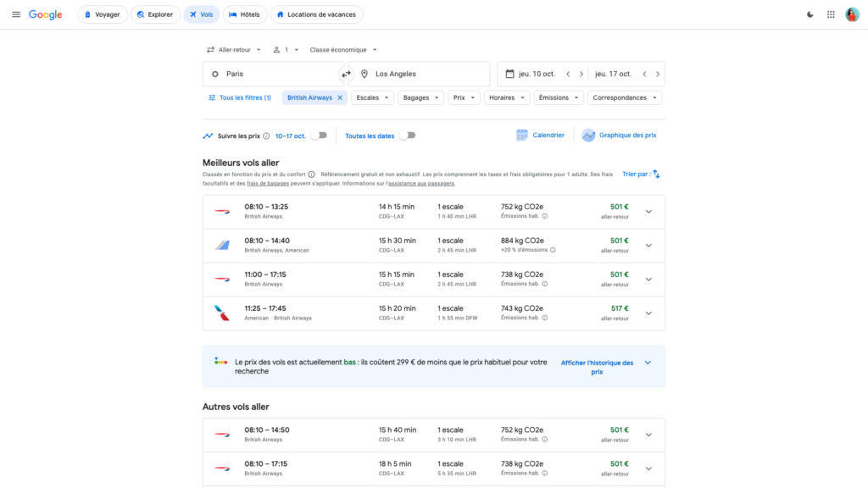The width and height of the screenshot is (868, 488).
Task: Toggle price tracking for 10–17 oct.
Action: (x=319, y=136)
